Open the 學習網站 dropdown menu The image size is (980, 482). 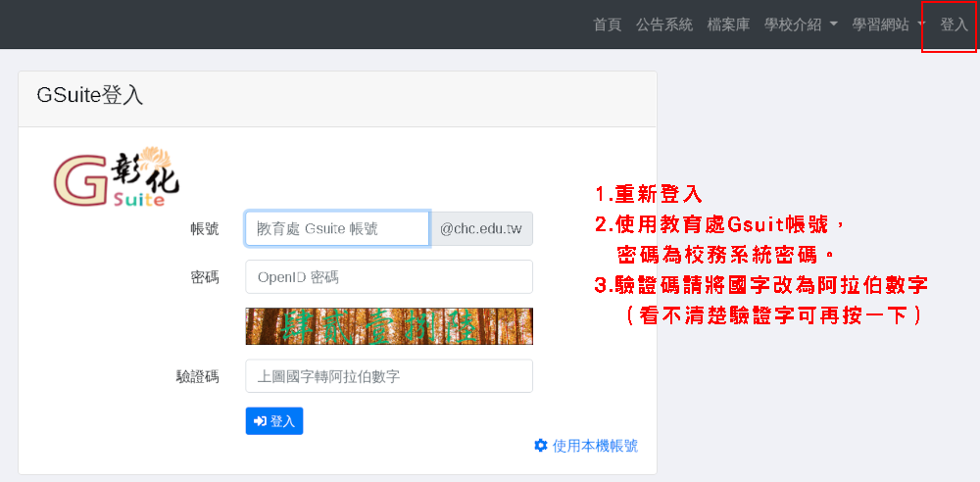click(x=888, y=24)
